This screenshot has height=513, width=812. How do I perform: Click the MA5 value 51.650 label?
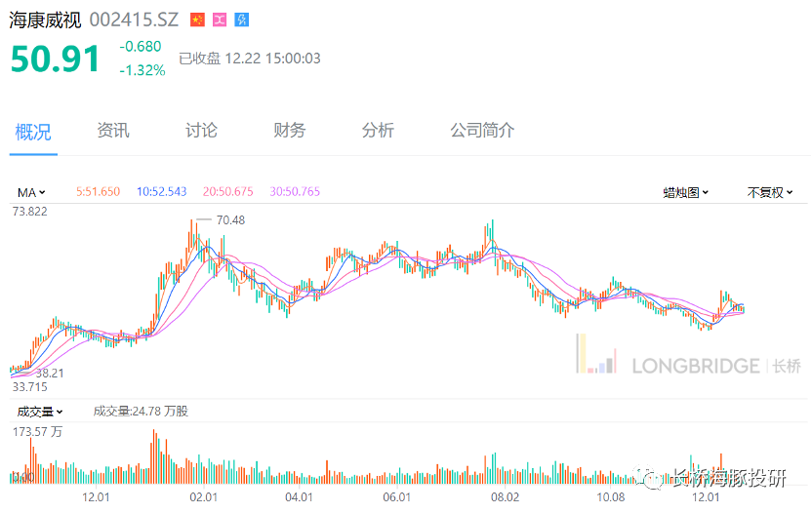click(98, 192)
